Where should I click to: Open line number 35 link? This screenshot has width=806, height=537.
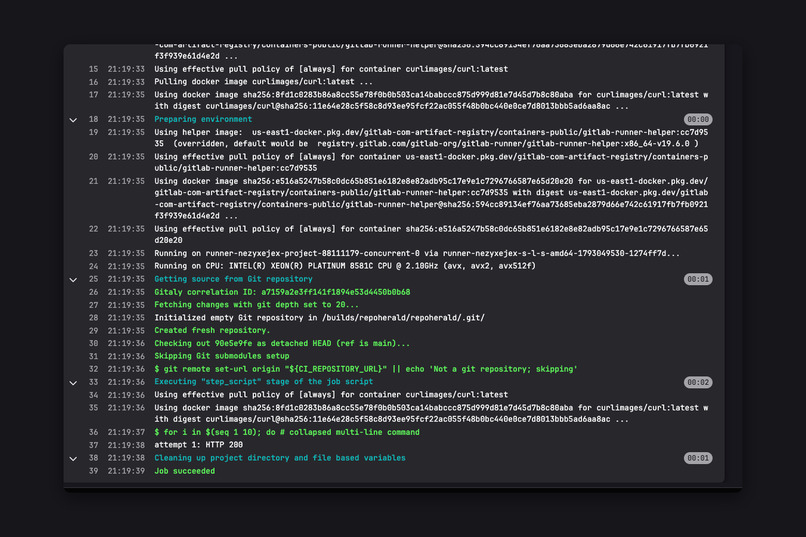(93, 408)
